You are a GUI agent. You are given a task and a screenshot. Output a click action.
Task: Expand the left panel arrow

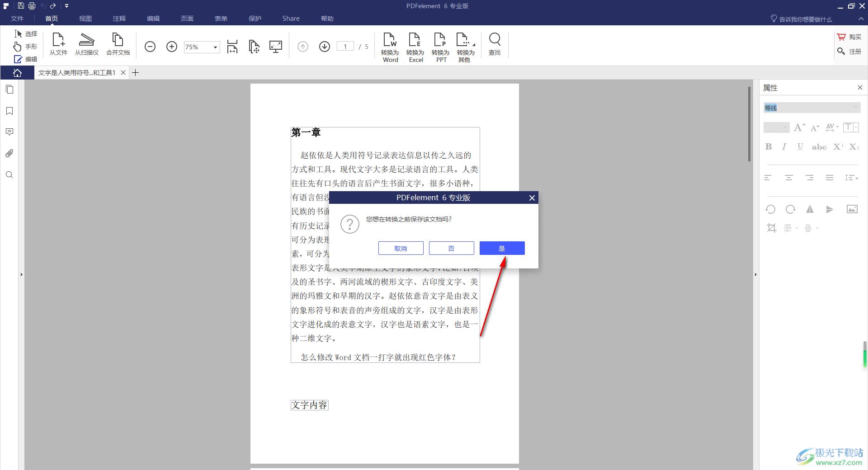[21, 274]
